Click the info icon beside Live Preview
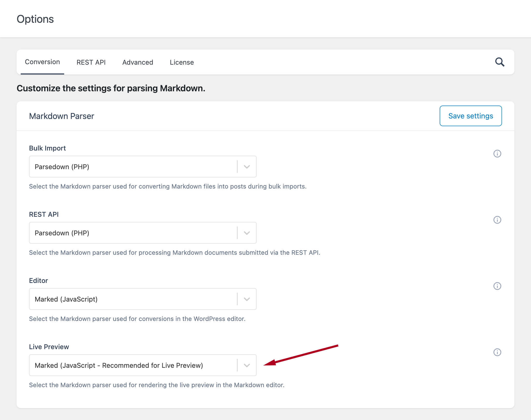The image size is (531, 420). pos(497,352)
